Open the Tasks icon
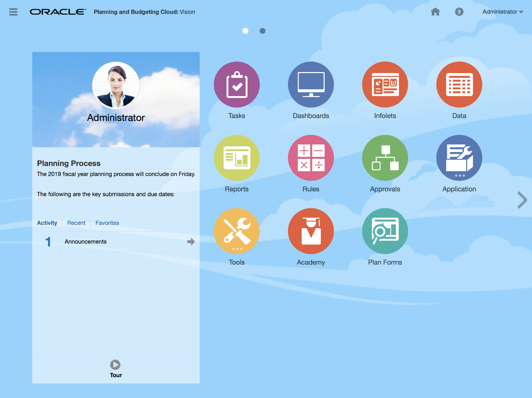Screen dimensions: 532x398 tap(237, 84)
